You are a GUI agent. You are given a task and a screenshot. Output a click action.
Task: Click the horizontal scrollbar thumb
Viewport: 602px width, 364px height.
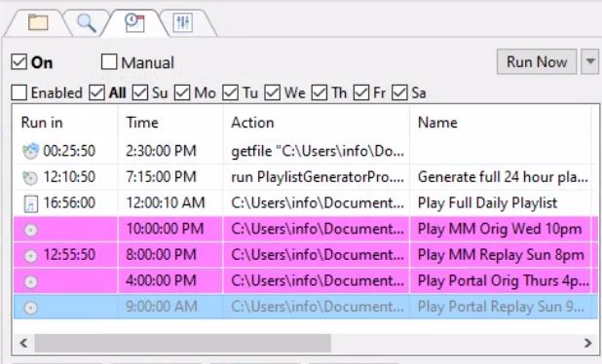click(x=183, y=343)
